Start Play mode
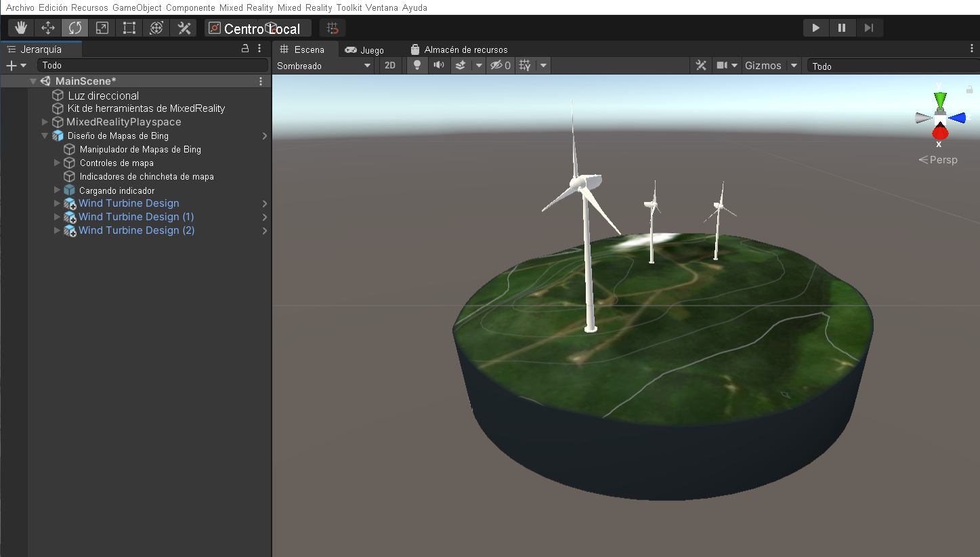This screenshot has width=980, height=557. pyautogui.click(x=816, y=28)
